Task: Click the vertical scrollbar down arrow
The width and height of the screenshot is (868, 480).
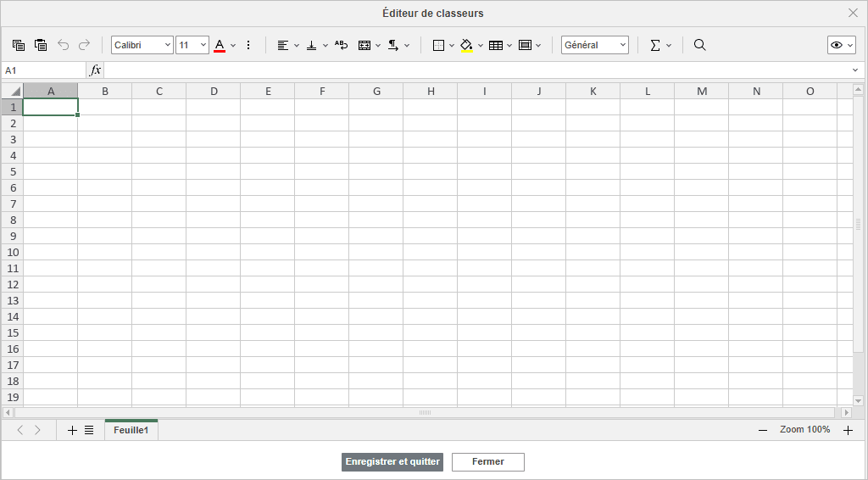Action: 858,401
